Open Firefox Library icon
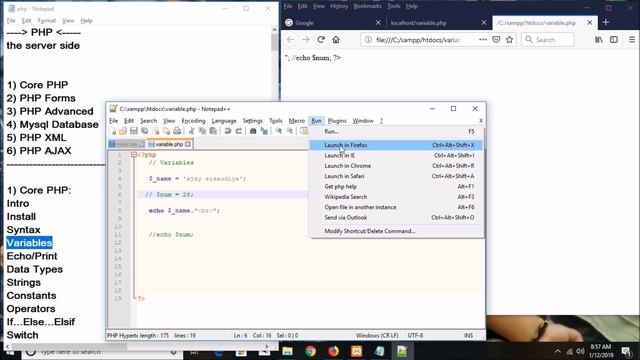The height and width of the screenshot is (360, 640). [599, 40]
